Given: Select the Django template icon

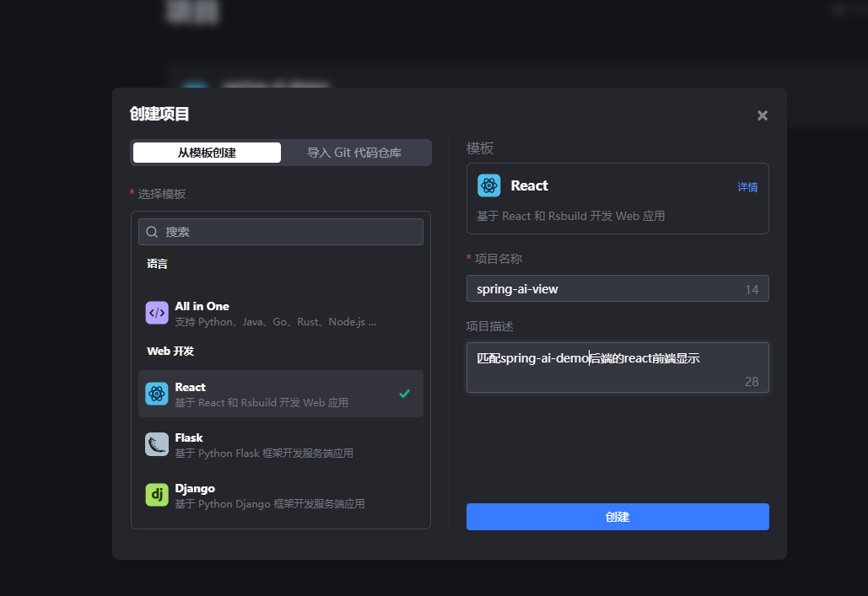Looking at the screenshot, I should point(157,495).
